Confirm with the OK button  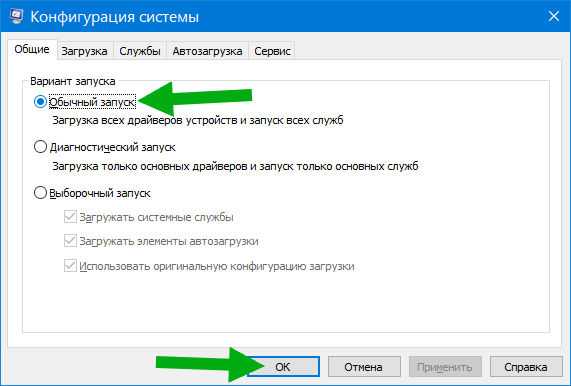pyautogui.click(x=283, y=367)
